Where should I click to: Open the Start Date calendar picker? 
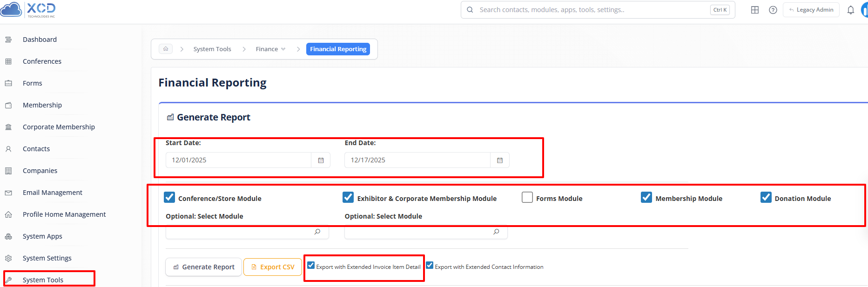click(x=321, y=160)
